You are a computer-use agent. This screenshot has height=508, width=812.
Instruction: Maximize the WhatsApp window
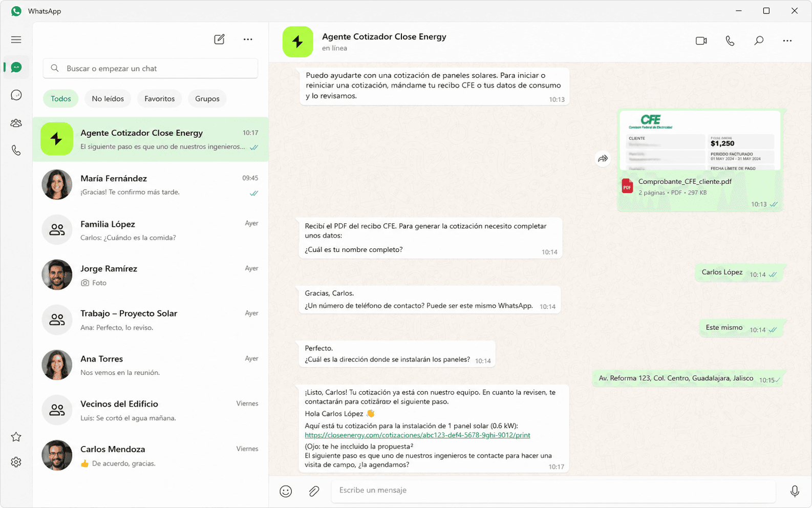tap(766, 11)
